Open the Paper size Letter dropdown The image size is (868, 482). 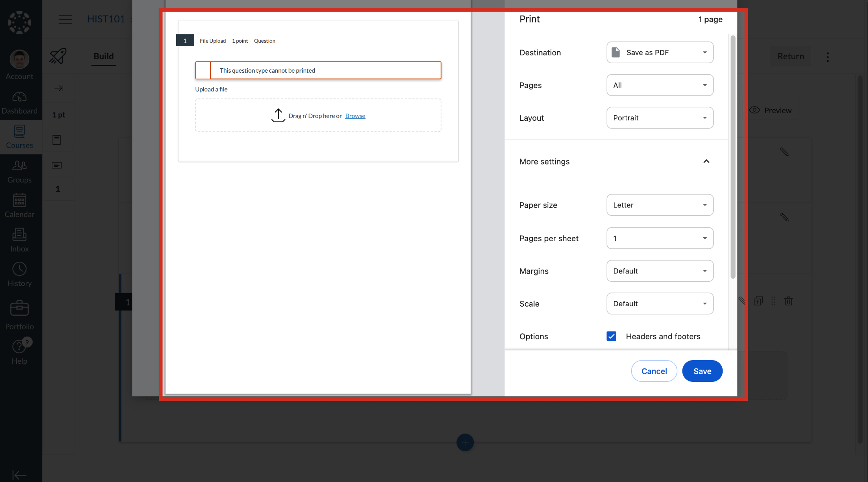(x=660, y=205)
